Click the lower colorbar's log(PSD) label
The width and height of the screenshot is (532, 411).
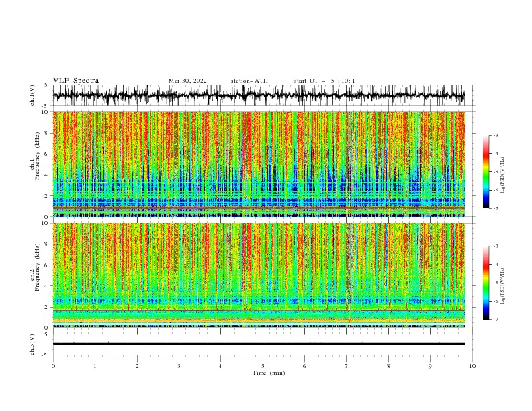[502, 285]
